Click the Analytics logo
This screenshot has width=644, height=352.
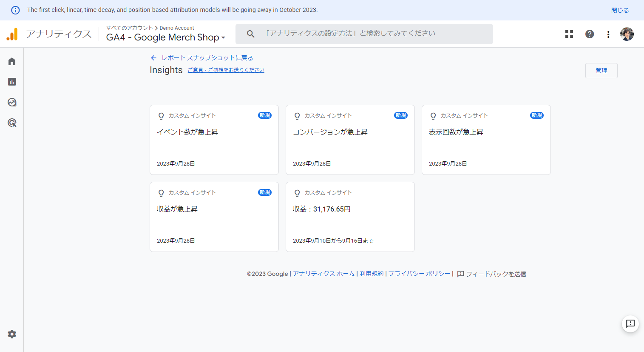(12, 34)
